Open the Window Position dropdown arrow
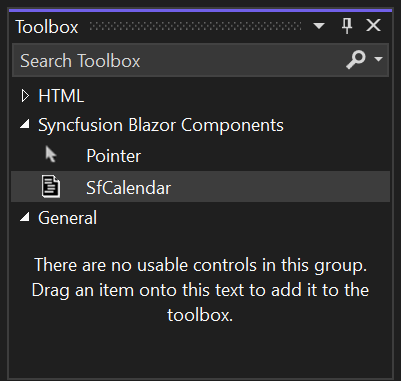The image size is (401, 381). coord(319,26)
